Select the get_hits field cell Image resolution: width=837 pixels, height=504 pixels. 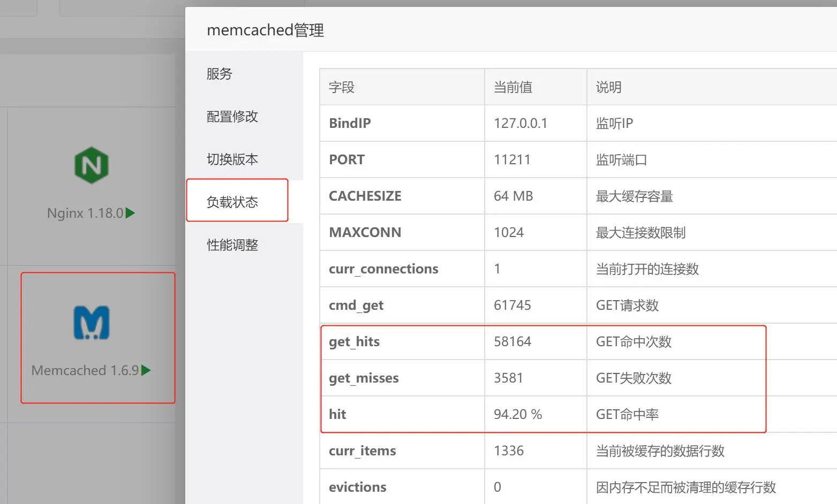pyautogui.click(x=402, y=341)
